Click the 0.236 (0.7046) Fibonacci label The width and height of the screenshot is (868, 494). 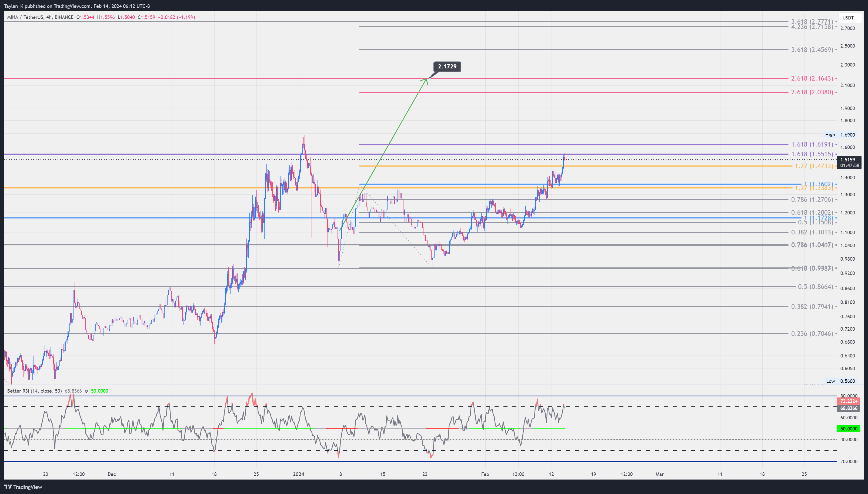pos(812,334)
